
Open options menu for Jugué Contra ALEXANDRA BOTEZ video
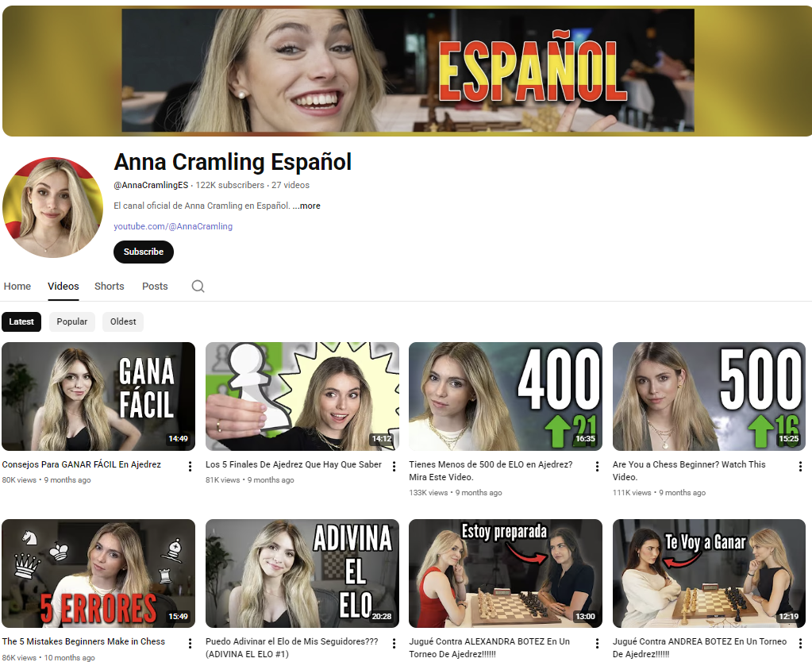[596, 643]
